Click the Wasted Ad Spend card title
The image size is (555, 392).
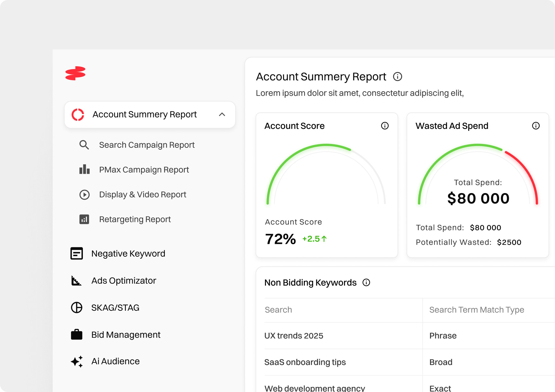click(452, 126)
